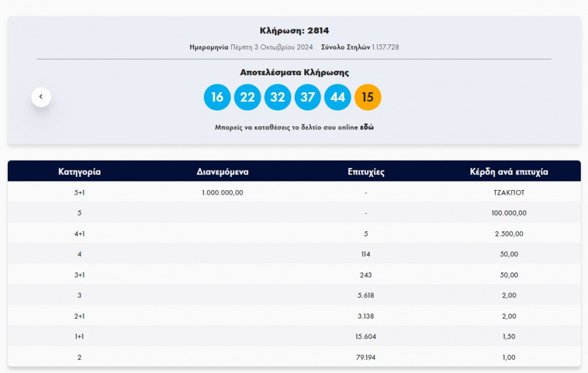The width and height of the screenshot is (588, 373).
Task: Select the orange Joker ball 15
Action: [368, 97]
